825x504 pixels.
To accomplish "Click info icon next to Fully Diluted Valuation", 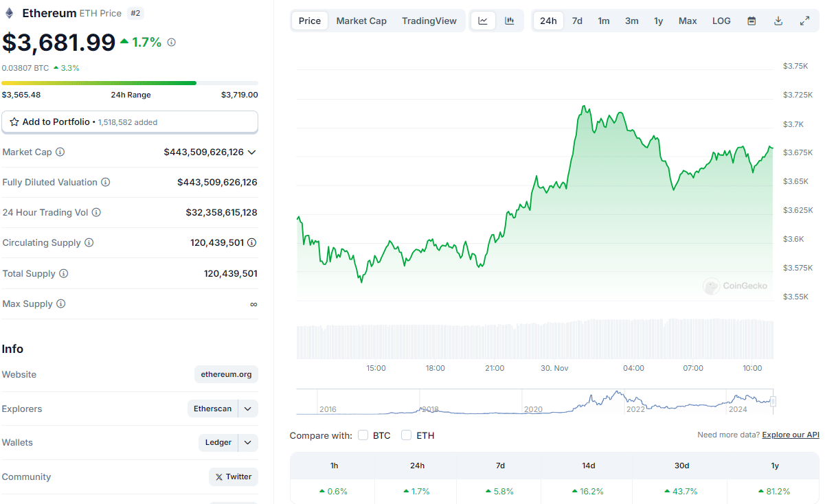I will (106, 182).
